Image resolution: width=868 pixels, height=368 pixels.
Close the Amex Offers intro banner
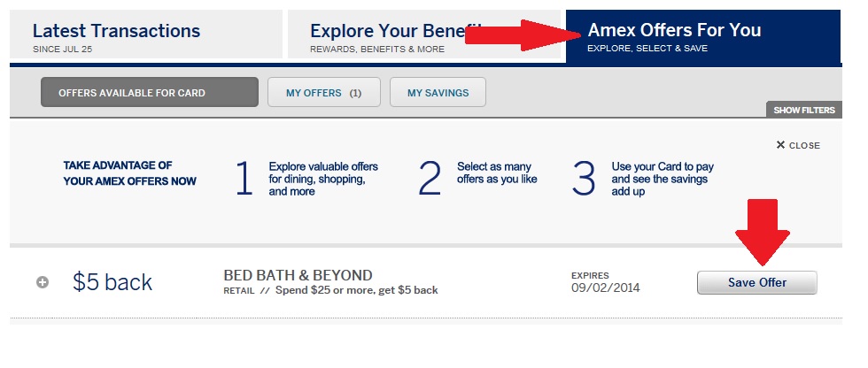[798, 145]
